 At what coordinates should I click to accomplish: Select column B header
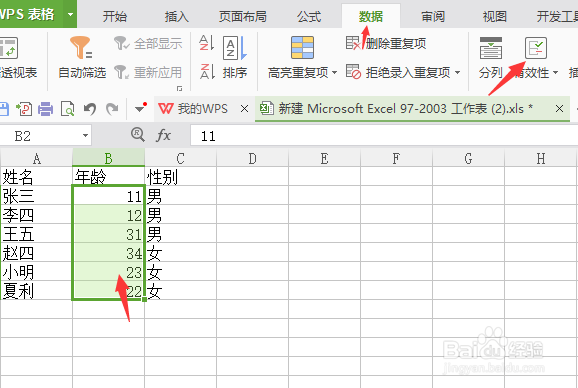pos(108,158)
